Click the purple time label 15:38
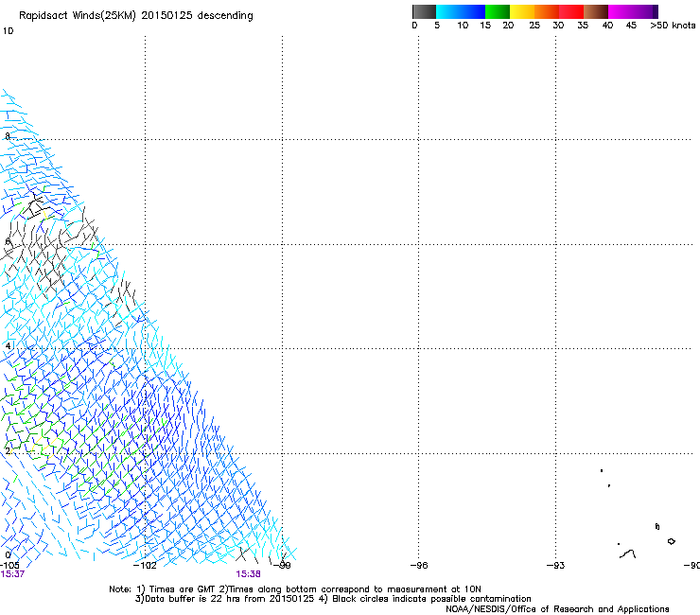This screenshot has height=615, width=700. point(248,574)
